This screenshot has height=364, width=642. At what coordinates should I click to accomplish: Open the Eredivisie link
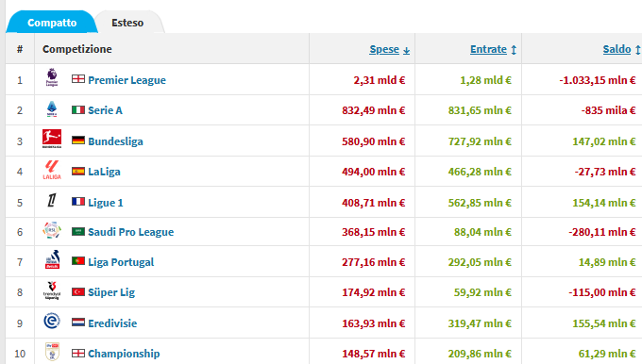(112, 323)
